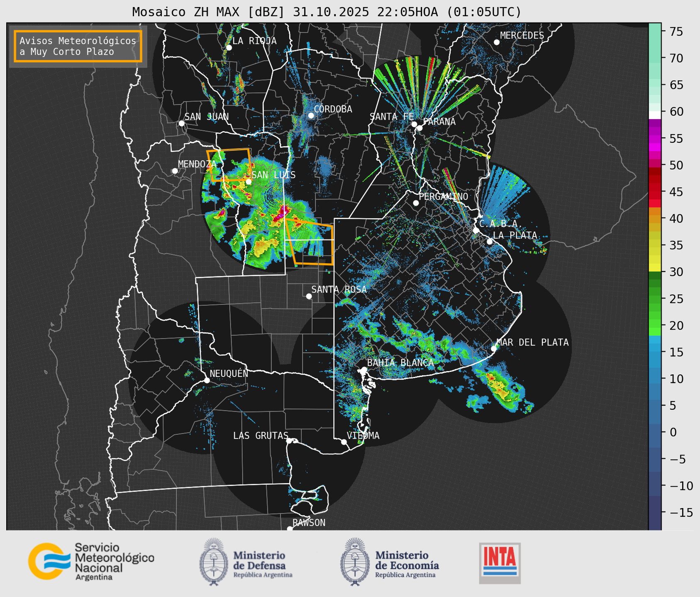The image size is (700, 597).
Task: Click the SANTA ROSA city label
Action: (339, 289)
